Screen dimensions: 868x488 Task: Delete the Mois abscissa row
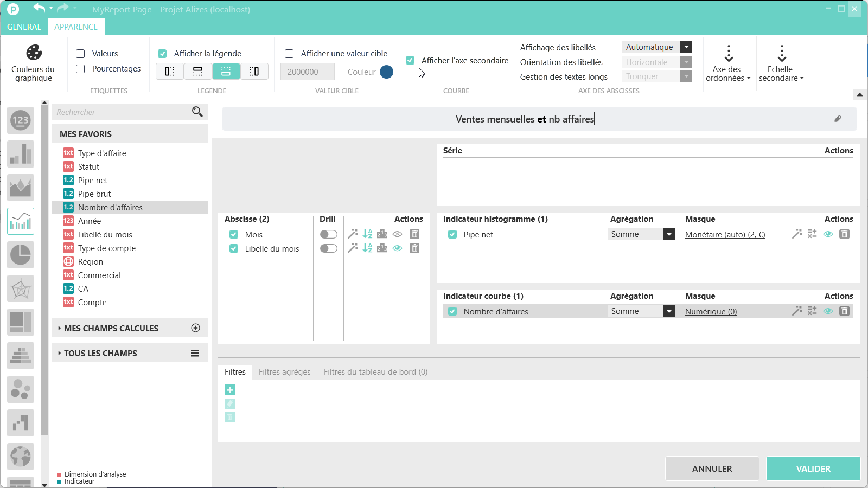[414, 234]
